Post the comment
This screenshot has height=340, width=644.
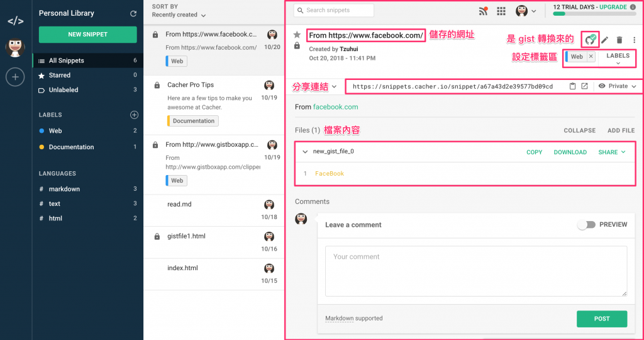[602, 319]
